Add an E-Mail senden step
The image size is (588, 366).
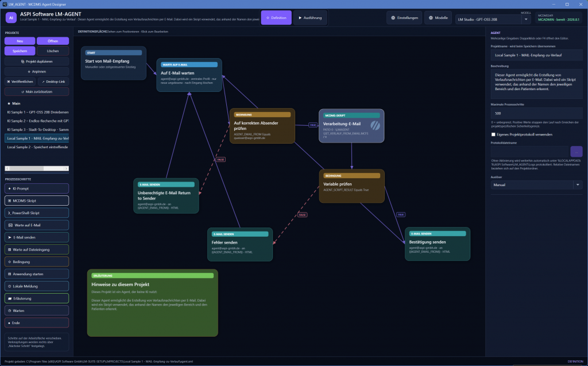37,237
